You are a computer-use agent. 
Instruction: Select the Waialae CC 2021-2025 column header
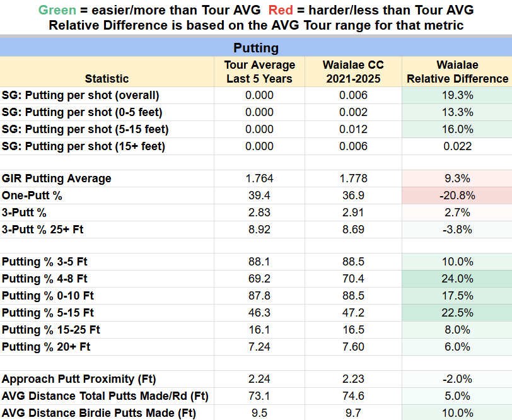coord(352,72)
